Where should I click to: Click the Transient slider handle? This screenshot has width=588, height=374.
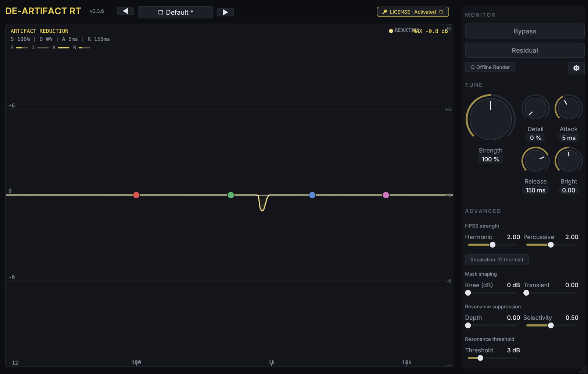point(526,293)
